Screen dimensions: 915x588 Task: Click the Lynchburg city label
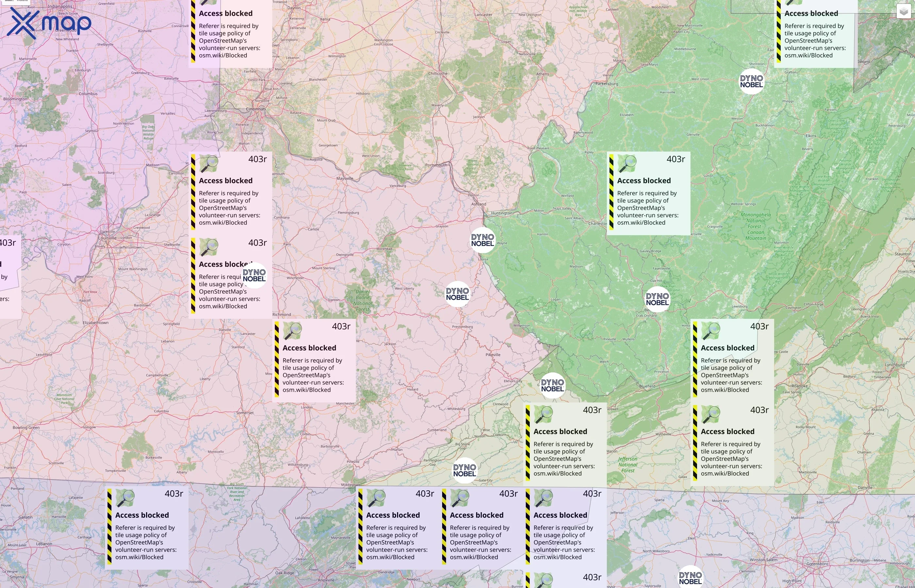(x=894, y=365)
